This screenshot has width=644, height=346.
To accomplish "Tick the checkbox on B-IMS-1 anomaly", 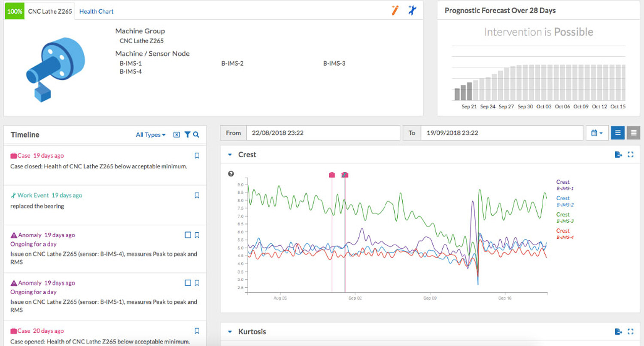I will pyautogui.click(x=188, y=283).
